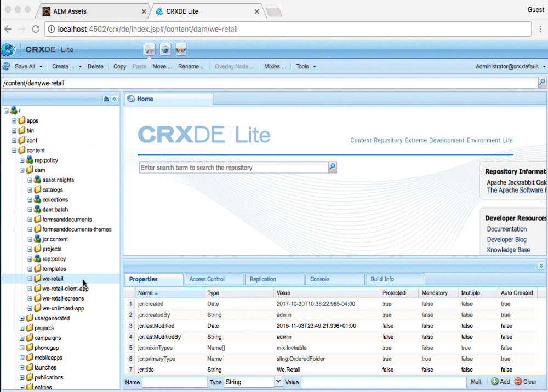This screenshot has height=392, width=548.
Task: Click the collections node icon
Action: (37, 200)
